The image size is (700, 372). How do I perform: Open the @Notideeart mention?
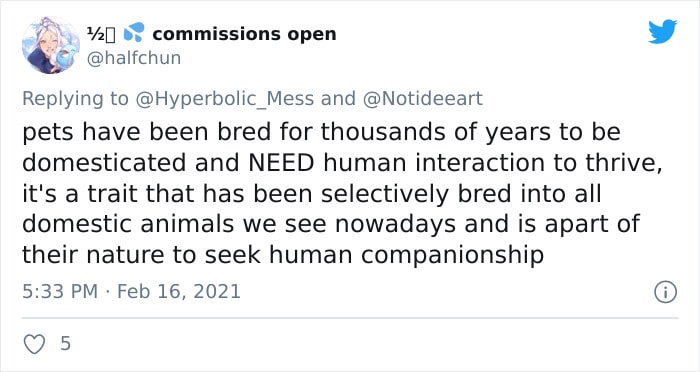(423, 98)
